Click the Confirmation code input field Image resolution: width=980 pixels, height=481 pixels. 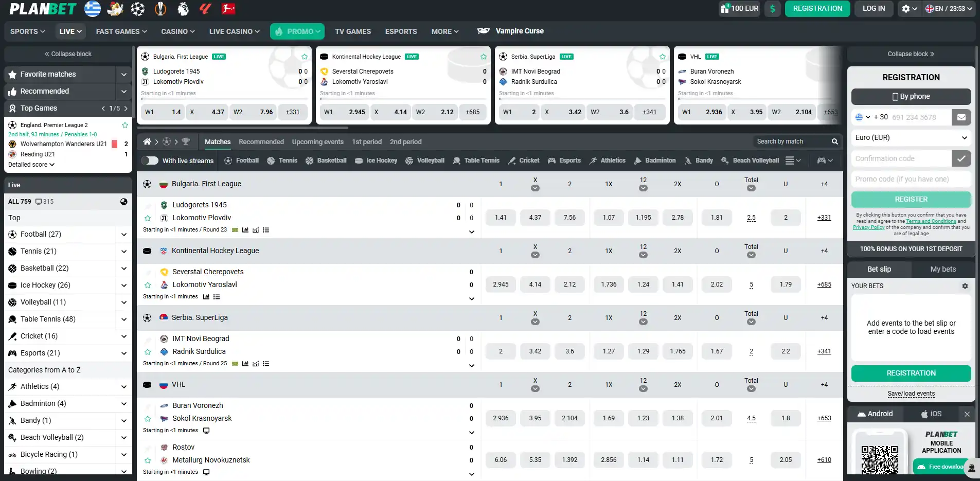point(901,158)
